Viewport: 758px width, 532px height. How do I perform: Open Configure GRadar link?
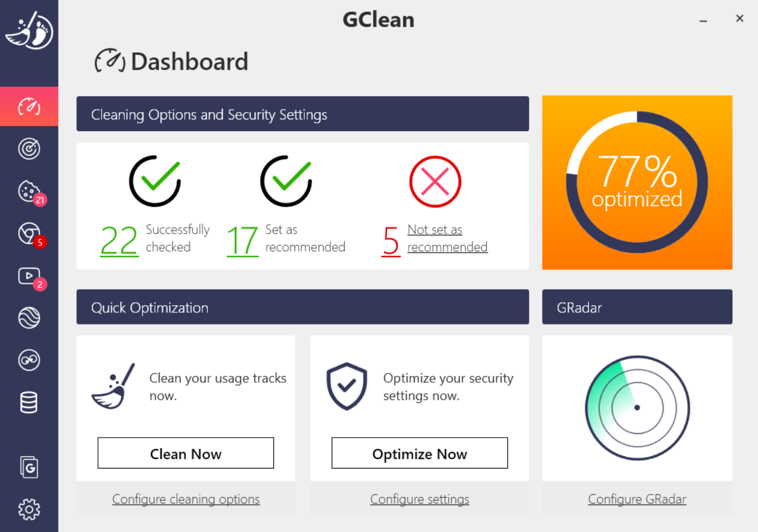[x=637, y=499]
